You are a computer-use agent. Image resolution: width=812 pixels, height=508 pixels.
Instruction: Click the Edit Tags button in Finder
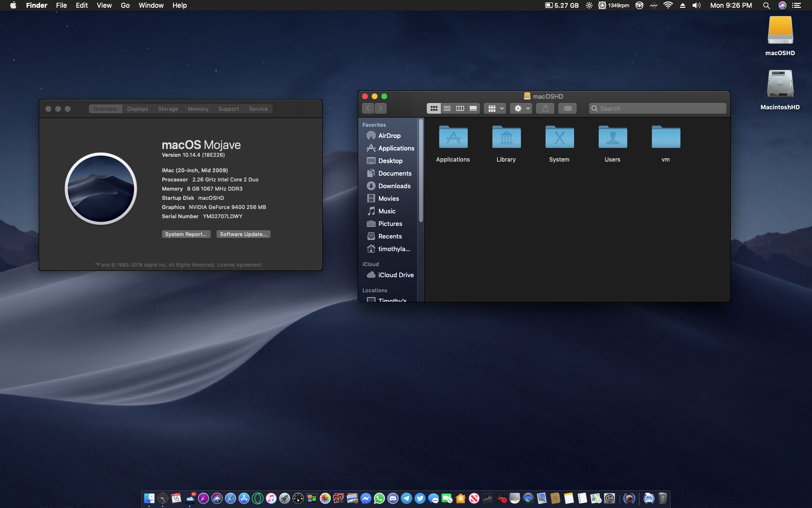[x=567, y=108]
